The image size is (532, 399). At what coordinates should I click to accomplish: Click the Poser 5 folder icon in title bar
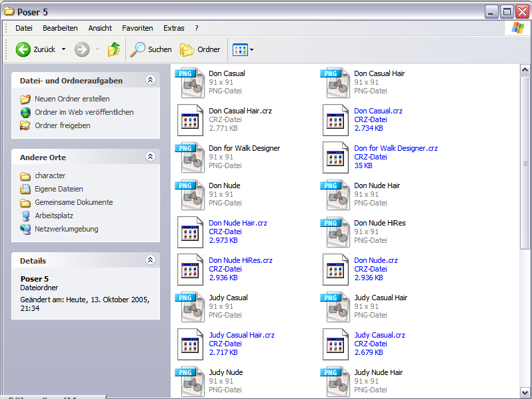pos(9,11)
